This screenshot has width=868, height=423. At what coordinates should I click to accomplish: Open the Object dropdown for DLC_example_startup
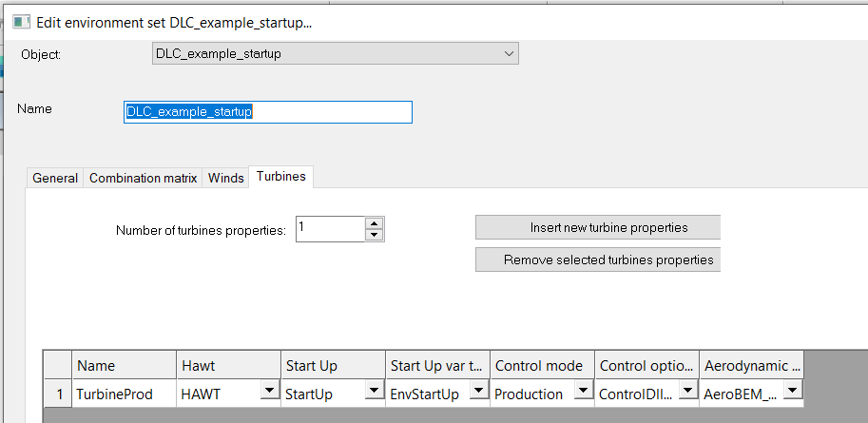click(x=510, y=54)
